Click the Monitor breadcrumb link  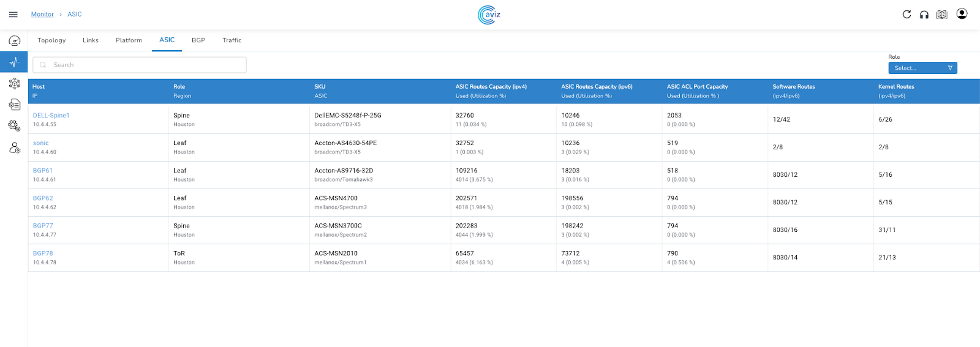pos(42,14)
